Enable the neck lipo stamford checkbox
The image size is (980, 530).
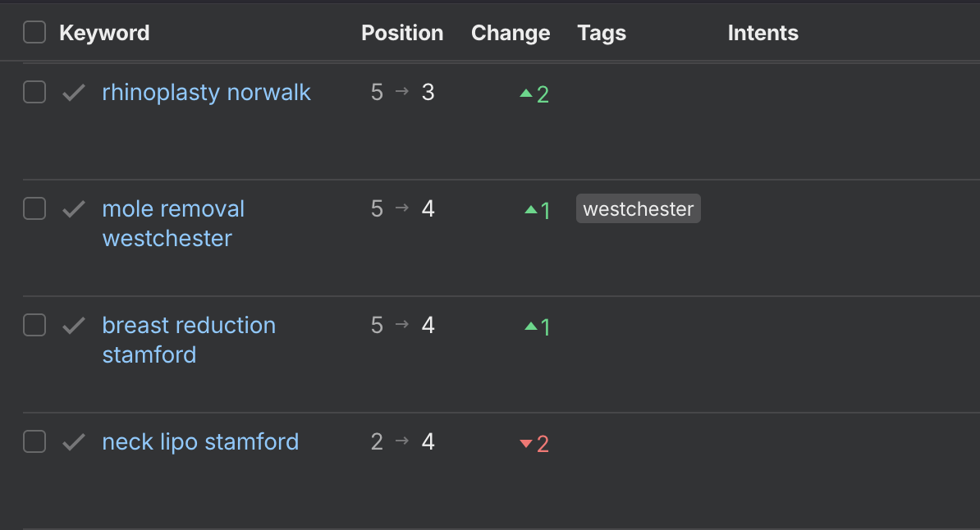tap(34, 442)
